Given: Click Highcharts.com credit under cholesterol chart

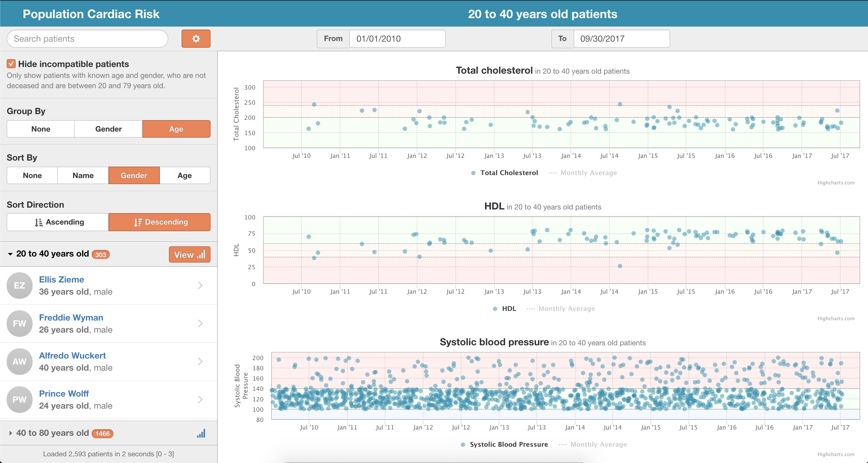Looking at the screenshot, I should pyautogui.click(x=836, y=183).
